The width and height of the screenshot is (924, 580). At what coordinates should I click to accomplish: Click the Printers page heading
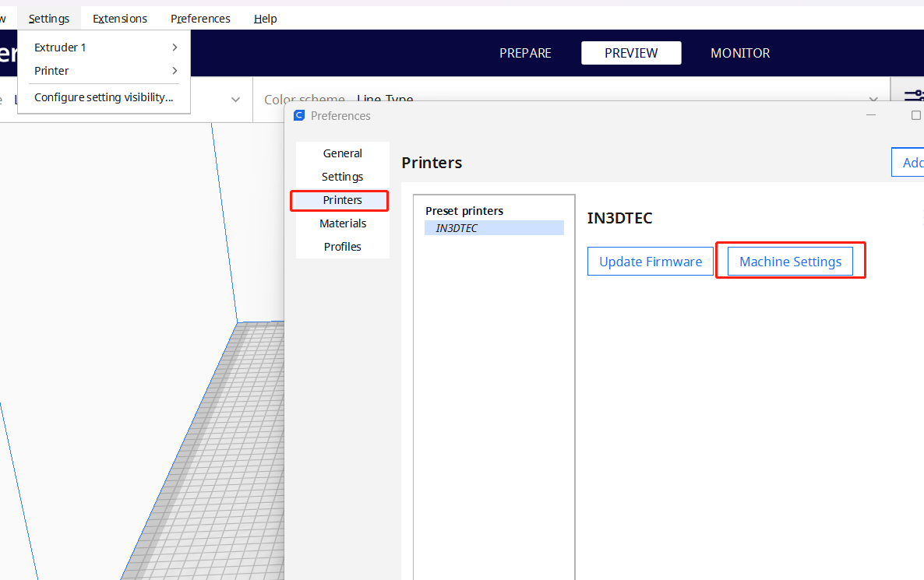pos(432,163)
